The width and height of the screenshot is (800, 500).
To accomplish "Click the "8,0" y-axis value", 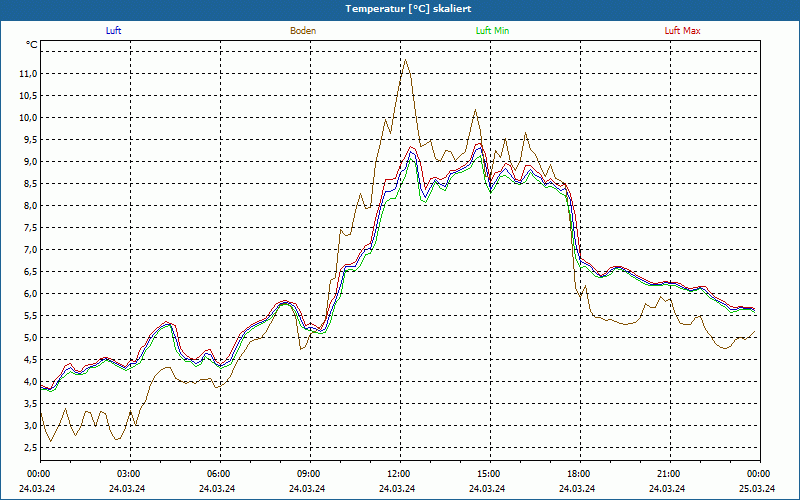I will [31, 205].
